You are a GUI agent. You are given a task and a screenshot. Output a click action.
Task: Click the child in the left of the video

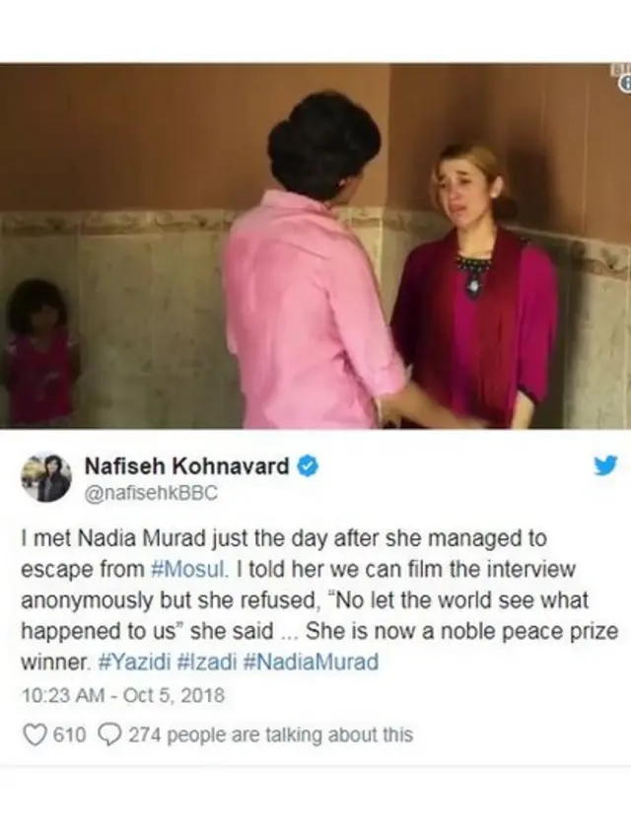tap(40, 352)
